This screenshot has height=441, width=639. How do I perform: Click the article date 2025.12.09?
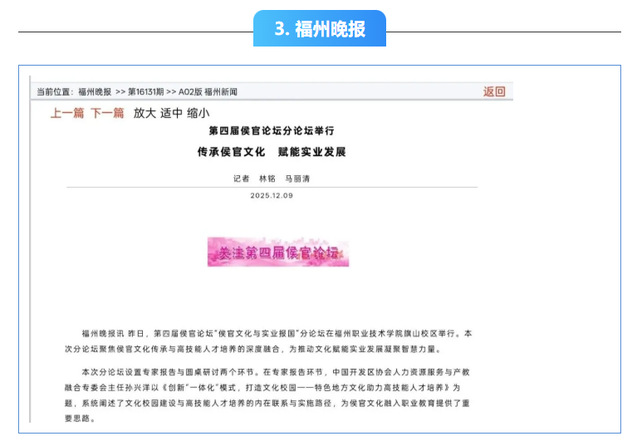point(271,196)
